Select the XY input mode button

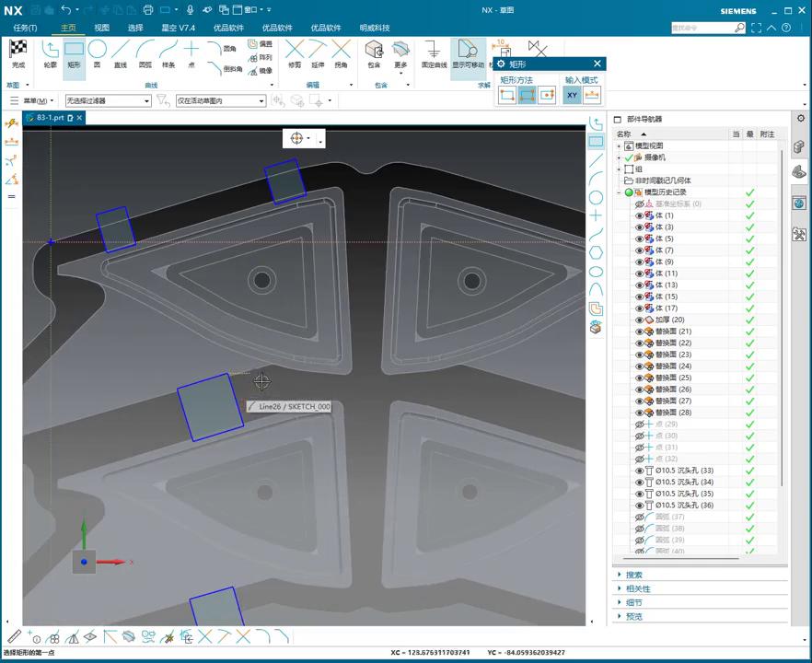click(572, 95)
